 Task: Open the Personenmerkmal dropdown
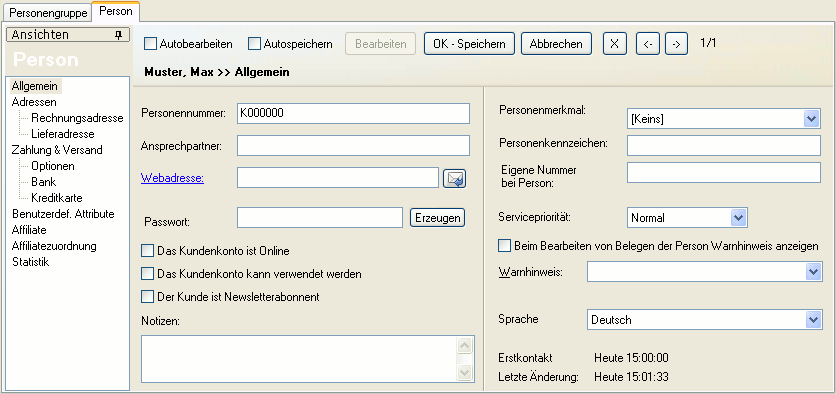[811, 119]
